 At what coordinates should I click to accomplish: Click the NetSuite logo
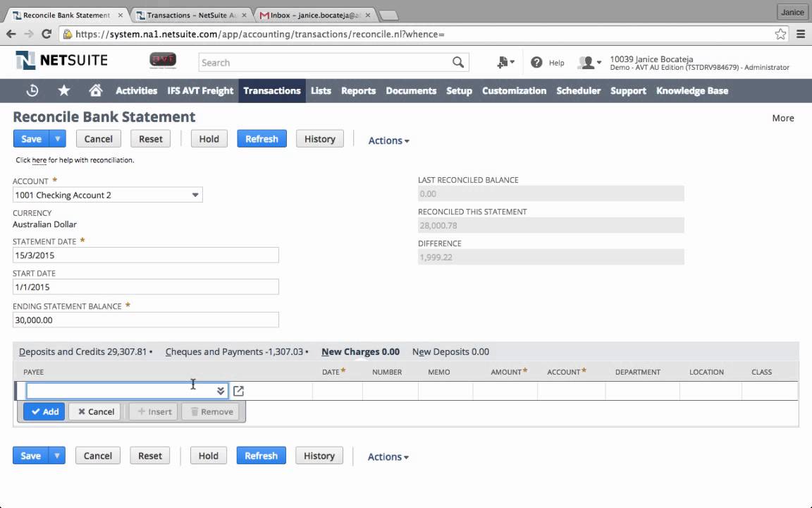coord(61,61)
